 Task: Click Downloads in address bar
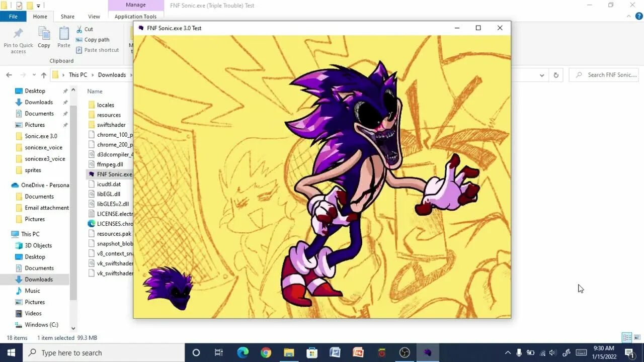point(112,75)
